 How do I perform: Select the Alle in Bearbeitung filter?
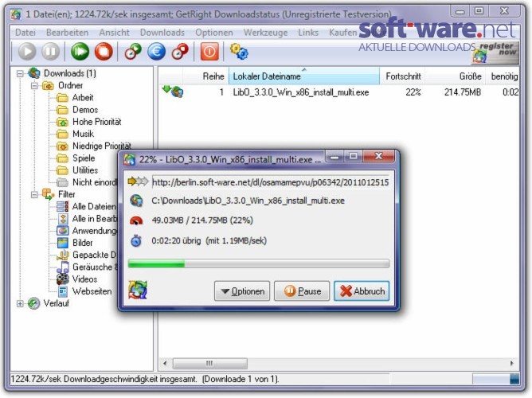(x=94, y=219)
